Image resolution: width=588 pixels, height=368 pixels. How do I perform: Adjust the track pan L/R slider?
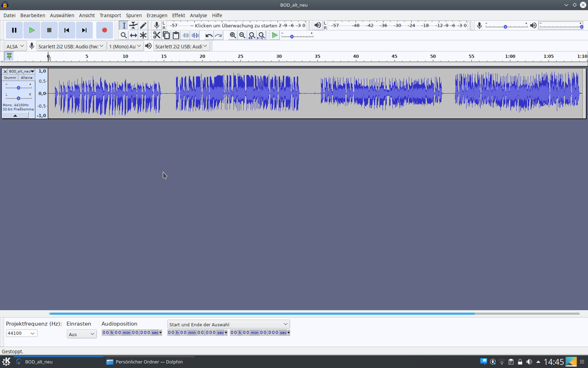(18, 98)
